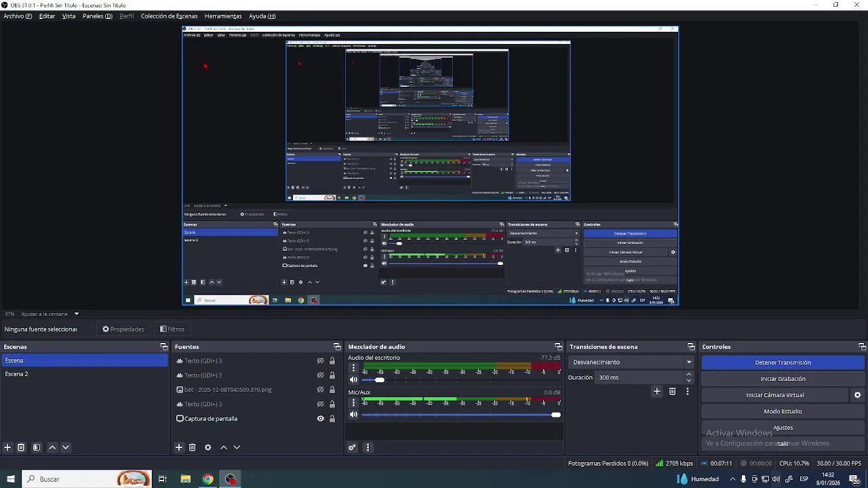Screen dimensions: 868x488
Task: Click the Filtros button
Action: pos(172,329)
